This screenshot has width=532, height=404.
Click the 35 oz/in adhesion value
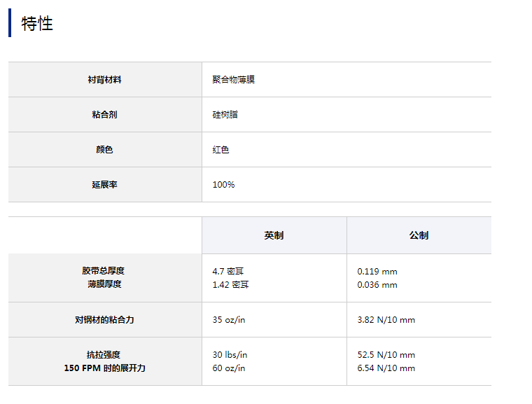(229, 320)
